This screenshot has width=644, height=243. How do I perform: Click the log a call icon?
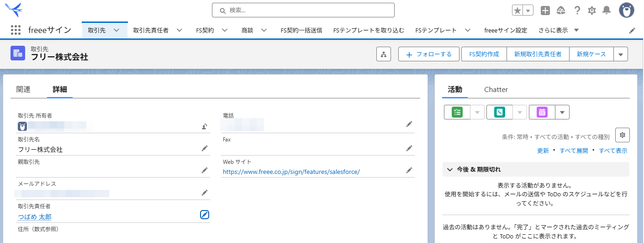point(500,112)
